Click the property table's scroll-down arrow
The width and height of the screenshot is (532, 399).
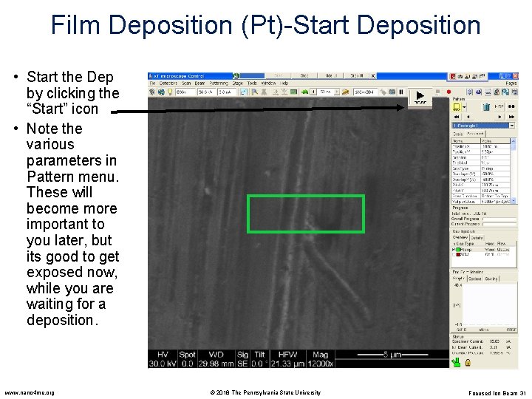[514, 201]
